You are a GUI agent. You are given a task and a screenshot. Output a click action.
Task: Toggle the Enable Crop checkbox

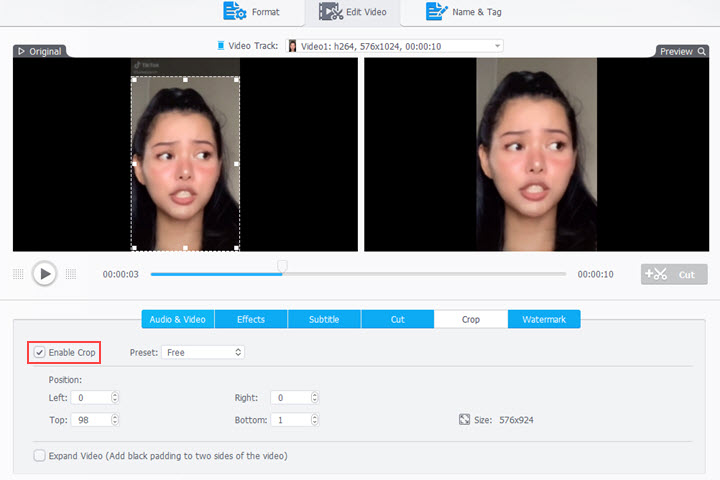click(39, 352)
